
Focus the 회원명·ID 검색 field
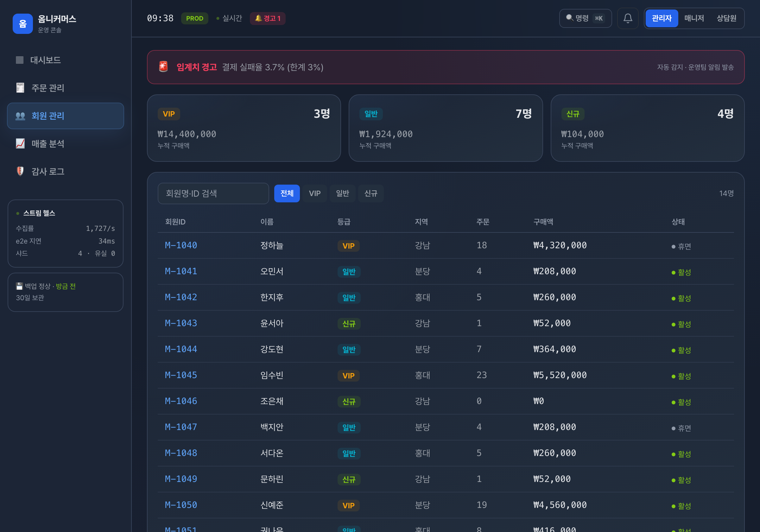(213, 193)
